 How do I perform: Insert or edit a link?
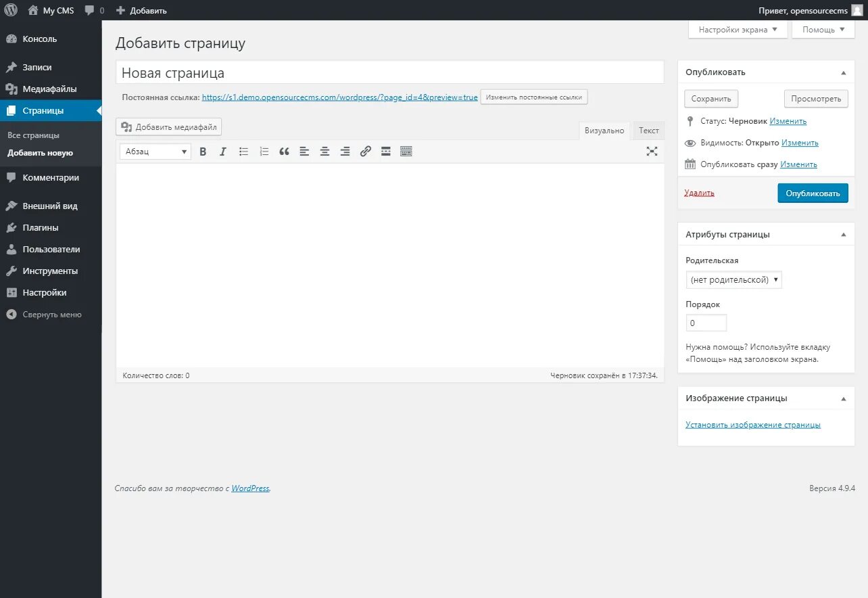(365, 152)
